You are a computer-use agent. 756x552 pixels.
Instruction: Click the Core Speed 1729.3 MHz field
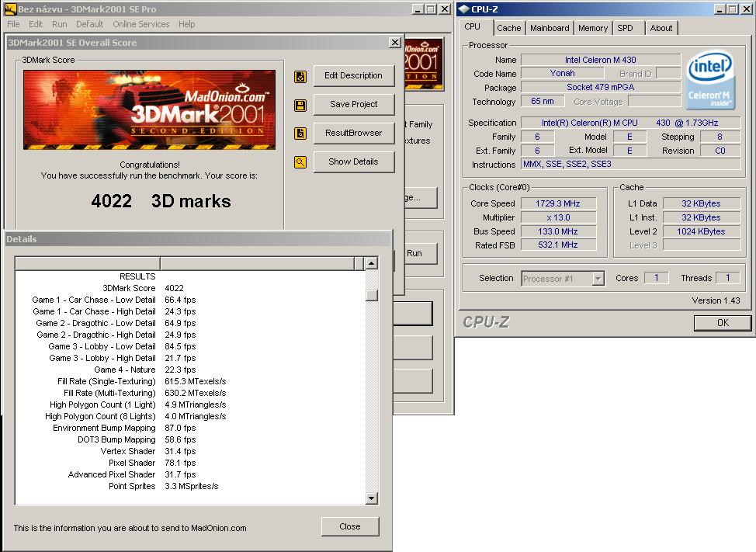click(558, 203)
